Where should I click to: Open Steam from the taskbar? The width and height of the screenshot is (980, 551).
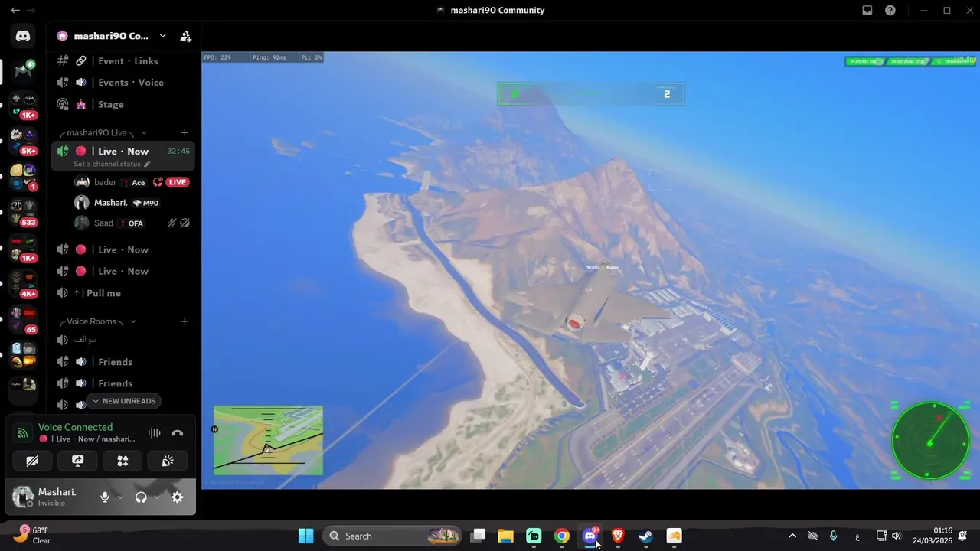pyautogui.click(x=645, y=536)
